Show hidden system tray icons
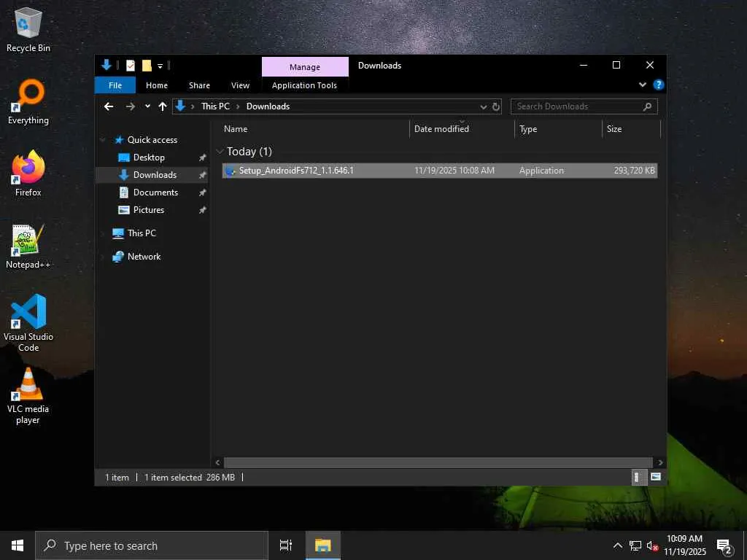Image resolution: width=747 pixels, height=560 pixels. (617, 545)
